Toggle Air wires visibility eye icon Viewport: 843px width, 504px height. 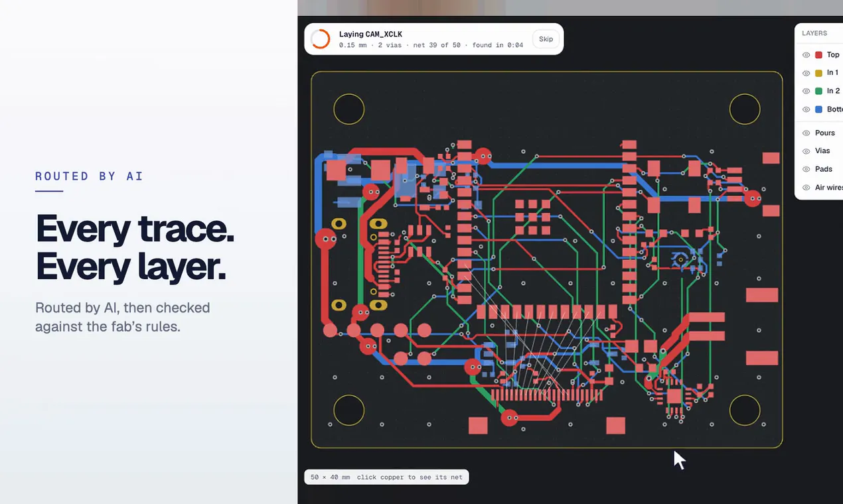tap(806, 188)
